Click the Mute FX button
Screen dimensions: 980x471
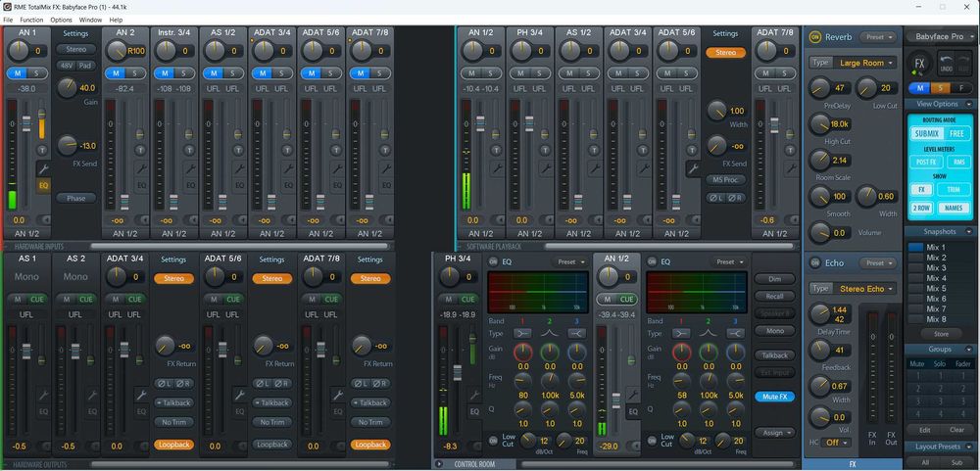click(775, 397)
